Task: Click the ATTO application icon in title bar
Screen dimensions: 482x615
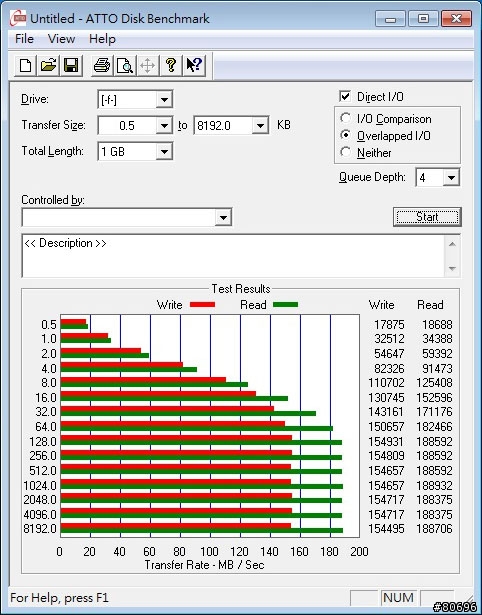Action: [x=18, y=18]
